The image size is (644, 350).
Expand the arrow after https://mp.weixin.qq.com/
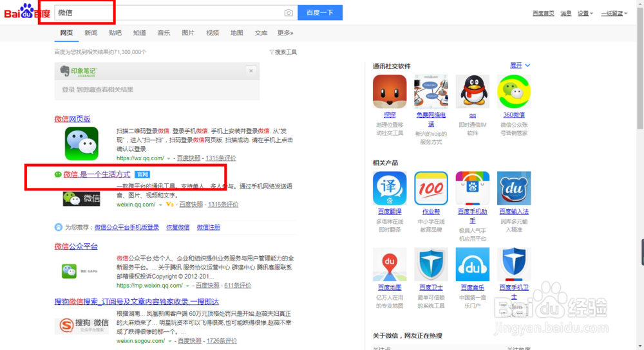click(187, 286)
